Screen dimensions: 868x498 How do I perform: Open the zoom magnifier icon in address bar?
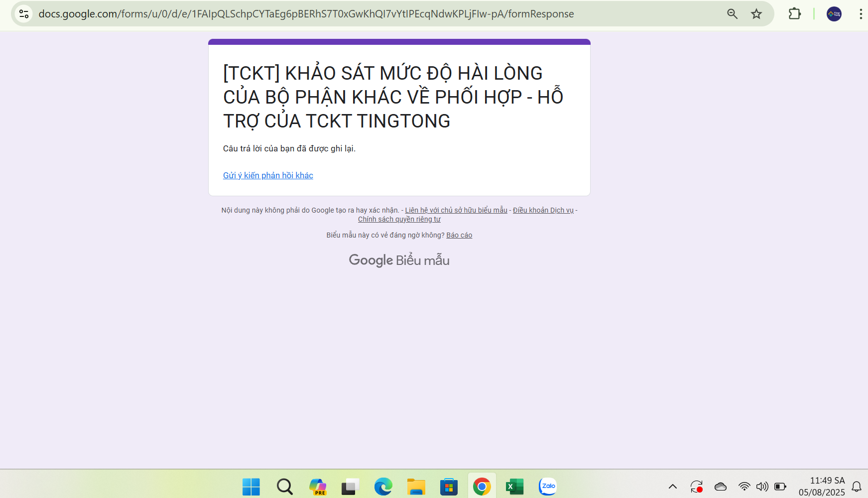[x=732, y=14]
